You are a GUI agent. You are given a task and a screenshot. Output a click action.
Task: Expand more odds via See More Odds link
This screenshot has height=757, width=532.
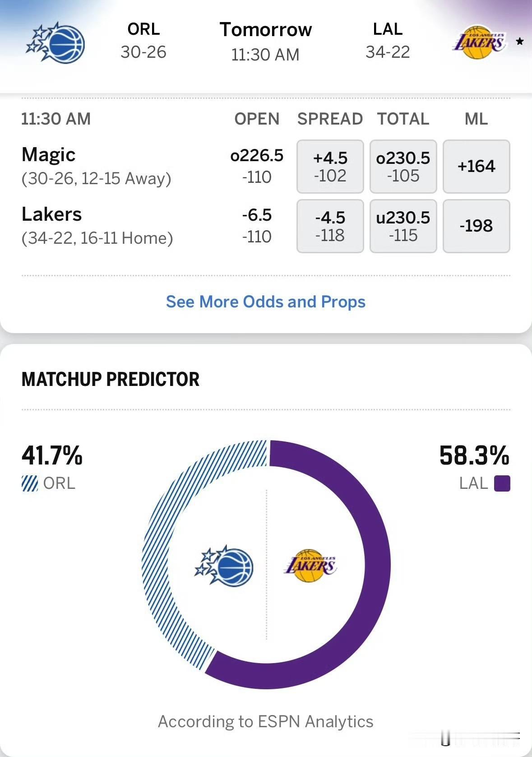(x=266, y=302)
